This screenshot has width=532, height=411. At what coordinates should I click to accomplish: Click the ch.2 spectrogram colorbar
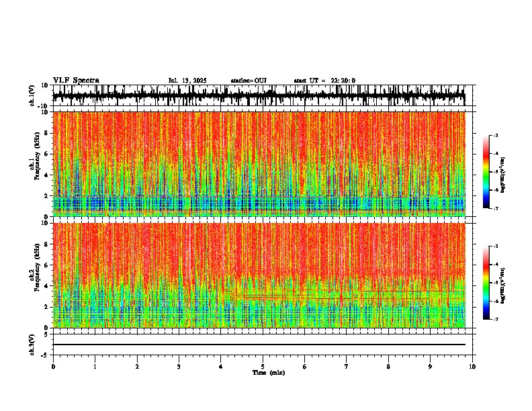pyautogui.click(x=486, y=283)
